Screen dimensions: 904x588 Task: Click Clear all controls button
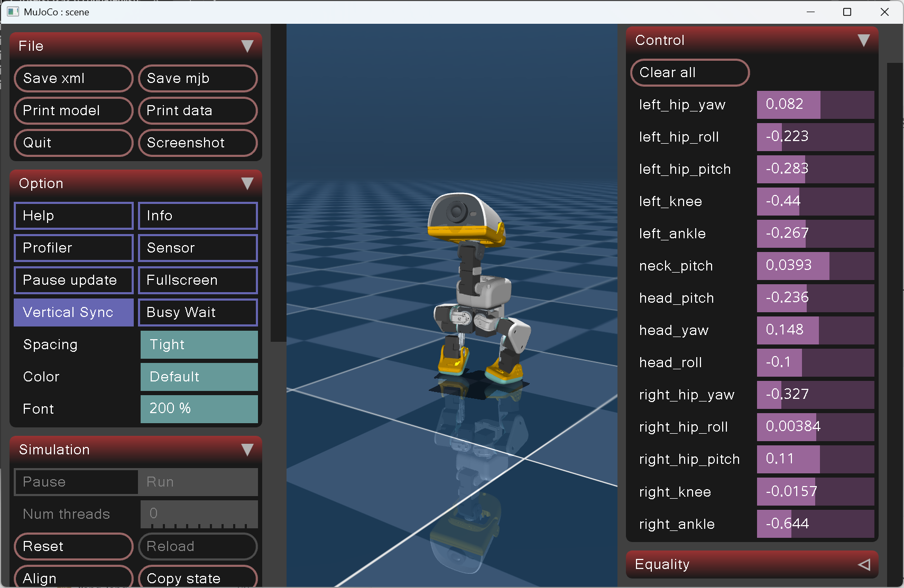pyautogui.click(x=690, y=72)
